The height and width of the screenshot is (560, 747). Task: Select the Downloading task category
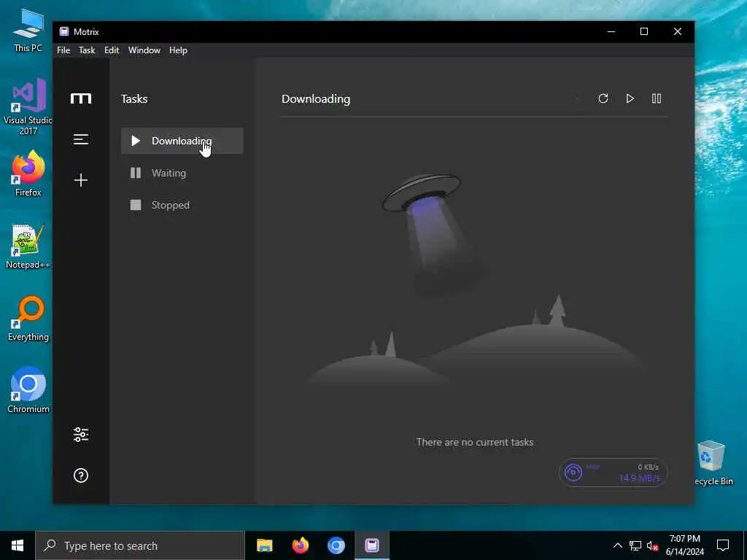(x=182, y=141)
